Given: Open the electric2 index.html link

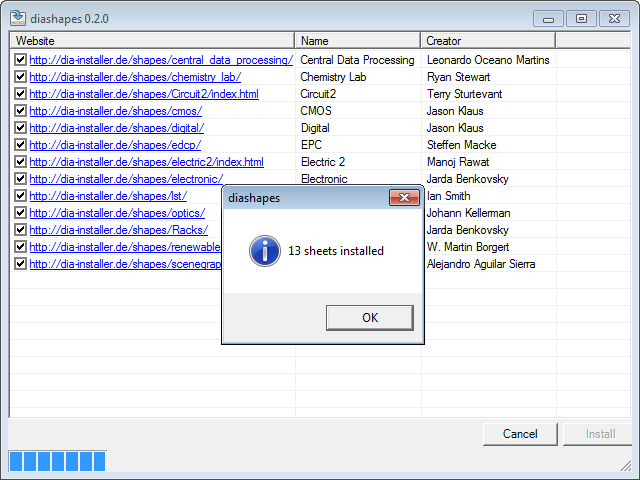Looking at the screenshot, I should [x=147, y=162].
